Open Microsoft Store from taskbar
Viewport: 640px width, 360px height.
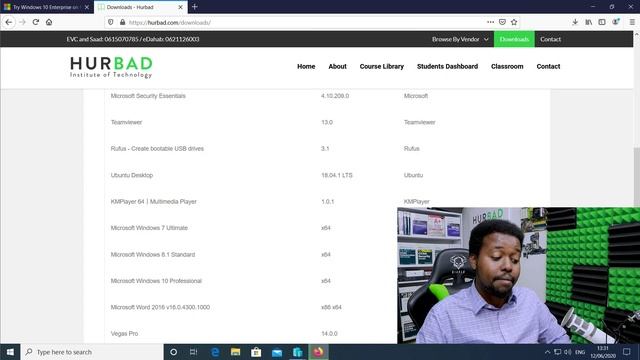click(256, 352)
